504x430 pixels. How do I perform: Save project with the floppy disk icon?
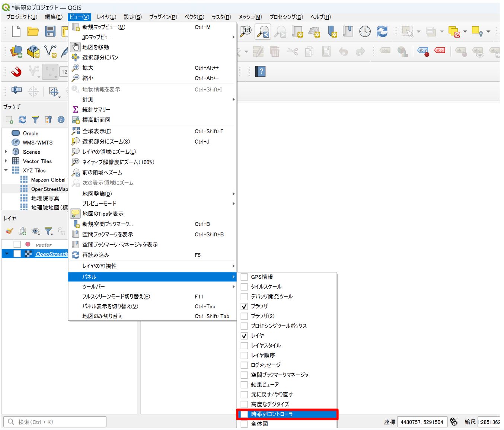coord(50,32)
